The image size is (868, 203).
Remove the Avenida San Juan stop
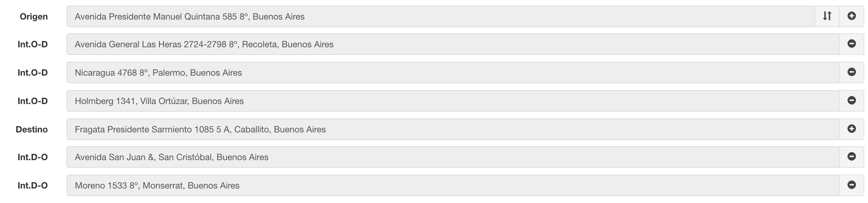pyautogui.click(x=851, y=157)
